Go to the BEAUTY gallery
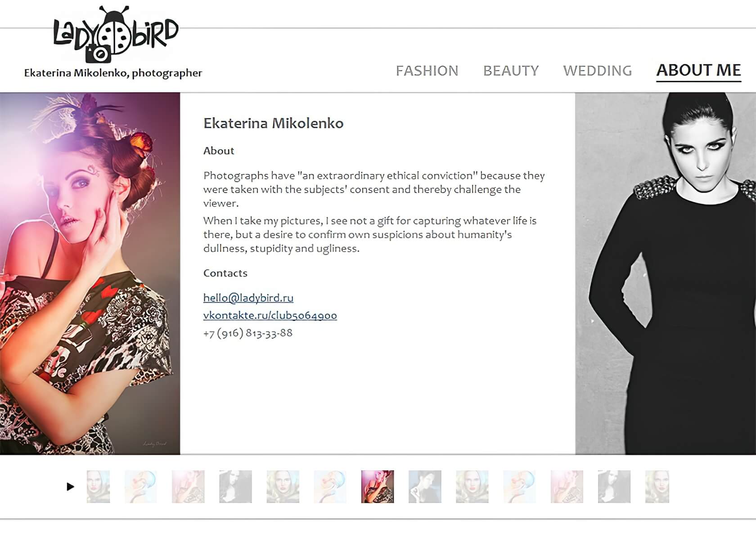 [x=511, y=71]
